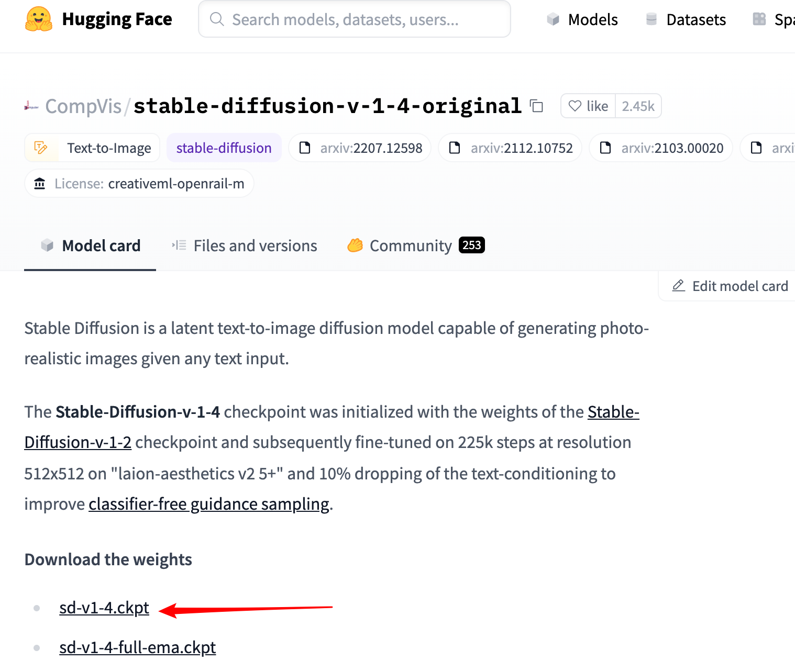This screenshot has height=672, width=795.
Task: Click the heart like icon
Action: click(x=575, y=106)
